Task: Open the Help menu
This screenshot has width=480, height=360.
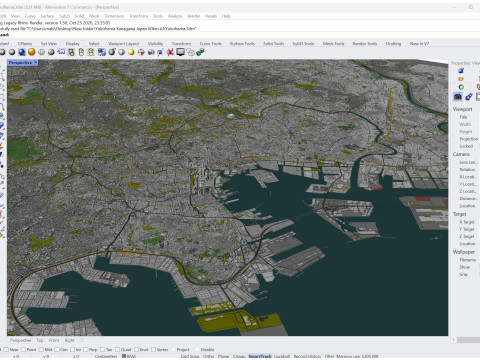Action: 226,16
